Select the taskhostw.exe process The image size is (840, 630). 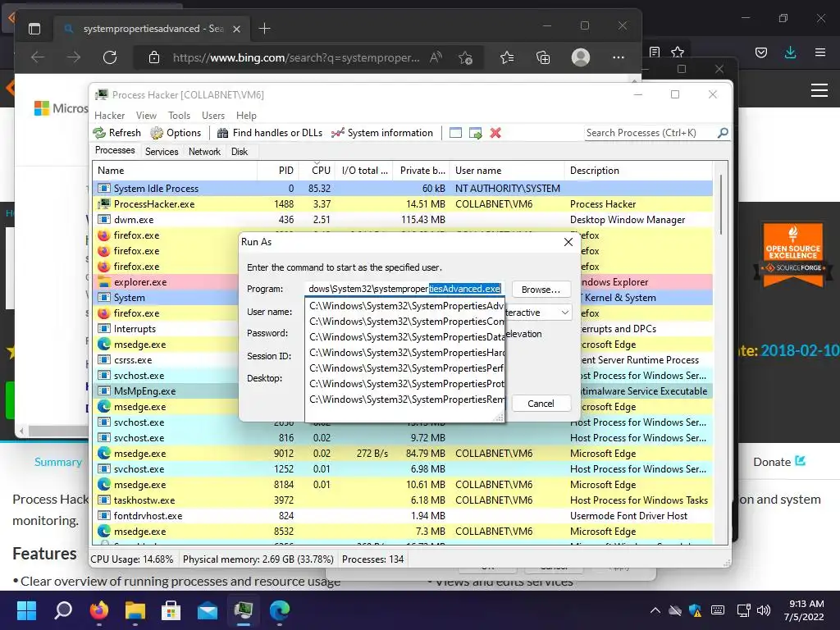click(403, 500)
